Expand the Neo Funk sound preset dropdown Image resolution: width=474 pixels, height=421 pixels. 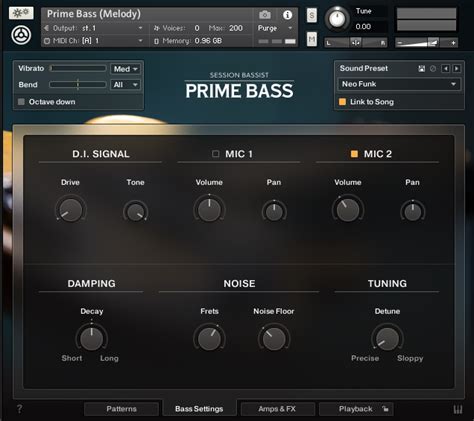(x=399, y=84)
